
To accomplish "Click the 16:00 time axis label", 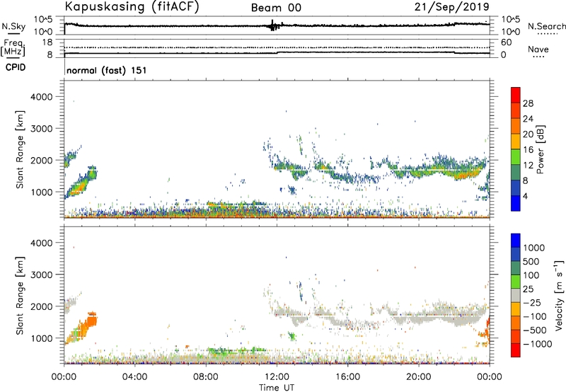I will pyautogui.click(x=347, y=377).
